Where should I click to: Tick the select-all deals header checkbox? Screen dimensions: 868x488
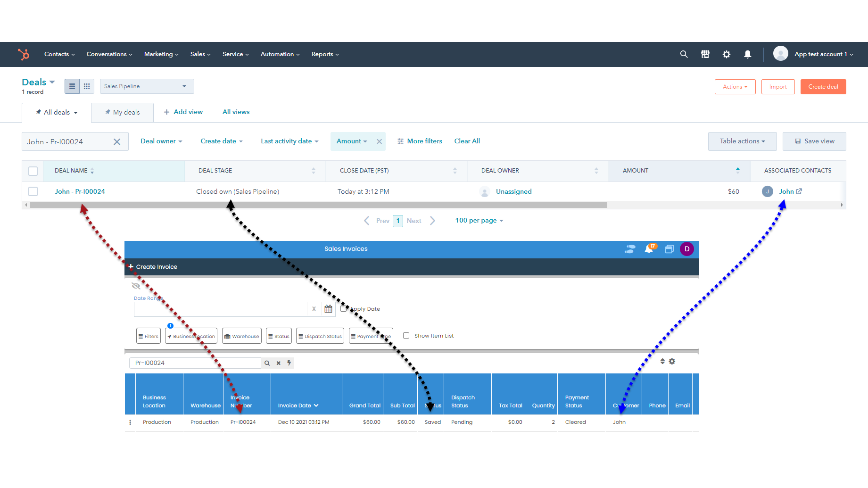tap(33, 171)
